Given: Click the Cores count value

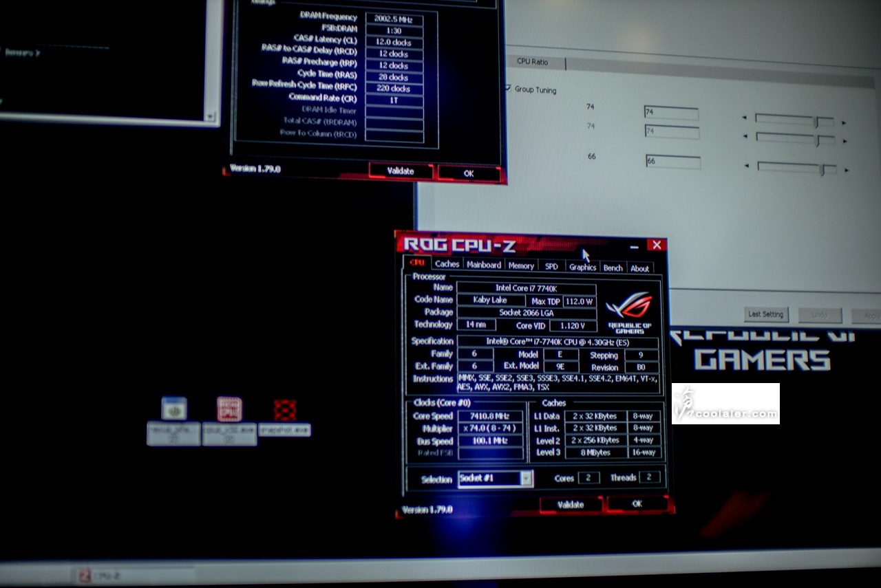Looking at the screenshot, I should point(588,477).
